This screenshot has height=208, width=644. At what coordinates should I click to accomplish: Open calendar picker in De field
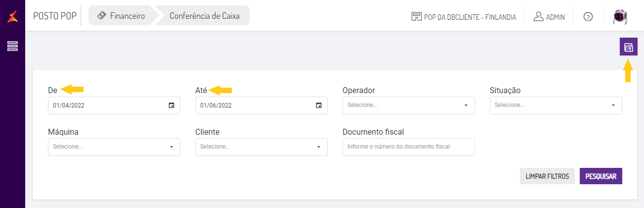click(x=171, y=105)
